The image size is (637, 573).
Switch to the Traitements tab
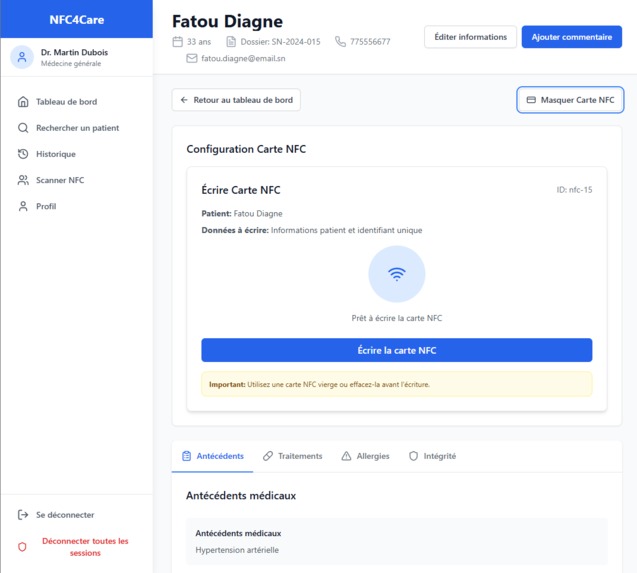(292, 456)
